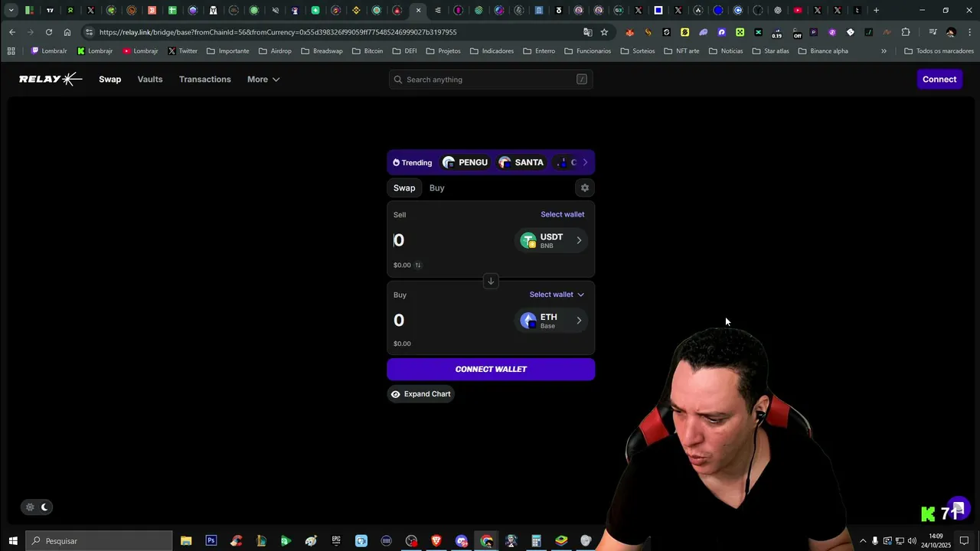Image resolution: width=980 pixels, height=551 pixels.
Task: Open the Swap page in navigation
Action: (x=109, y=80)
